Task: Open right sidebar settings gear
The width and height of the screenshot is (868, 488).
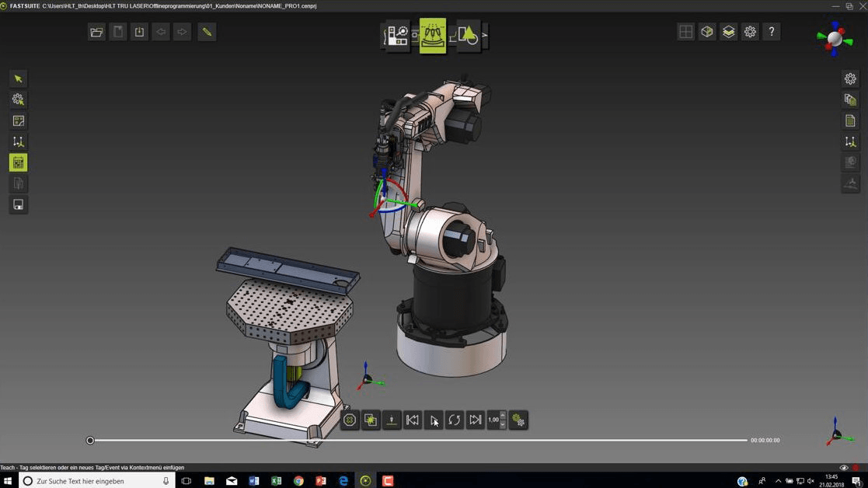Action: pyautogui.click(x=850, y=78)
